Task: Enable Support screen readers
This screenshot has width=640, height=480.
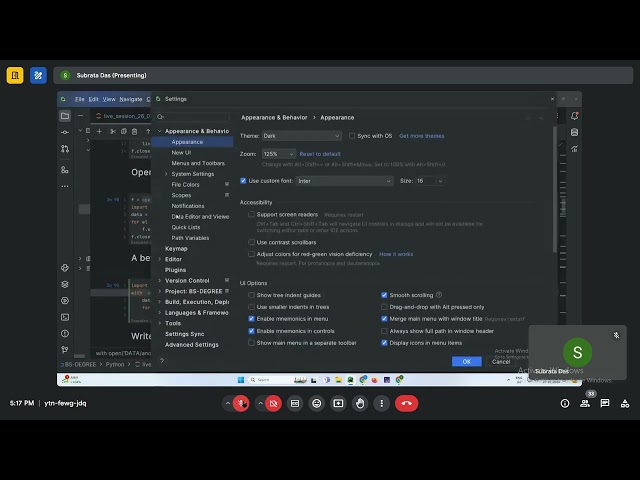Action: (x=251, y=214)
